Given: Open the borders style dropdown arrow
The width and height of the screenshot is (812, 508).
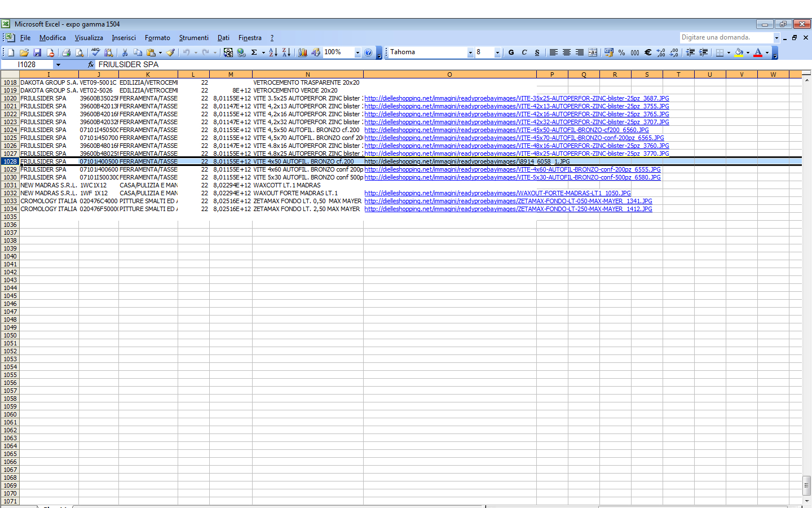Looking at the screenshot, I should click(729, 52).
